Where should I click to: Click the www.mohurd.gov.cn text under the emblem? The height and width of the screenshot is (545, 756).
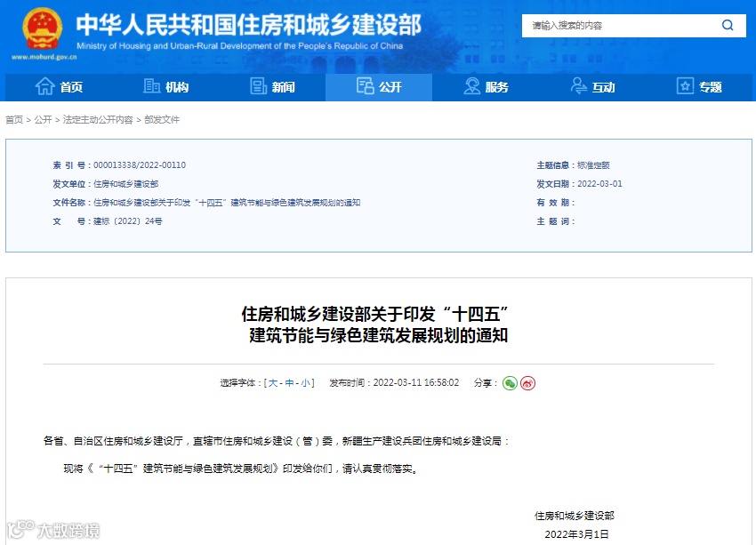(44, 57)
